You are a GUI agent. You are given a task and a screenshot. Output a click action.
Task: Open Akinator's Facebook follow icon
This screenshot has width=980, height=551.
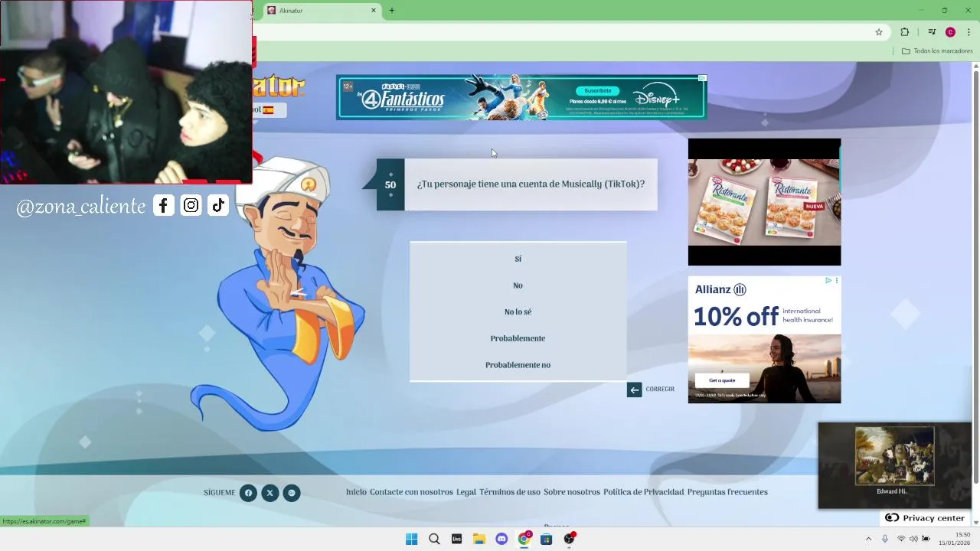[248, 493]
